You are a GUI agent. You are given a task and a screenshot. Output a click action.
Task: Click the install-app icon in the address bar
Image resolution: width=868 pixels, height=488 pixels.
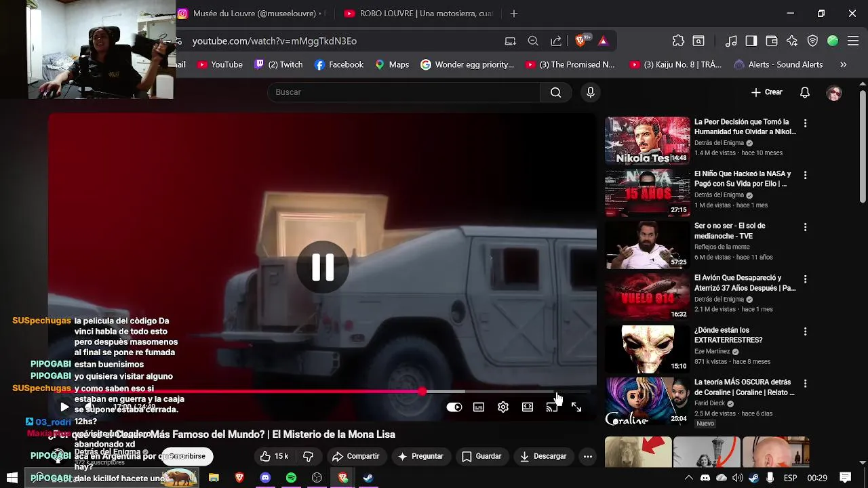511,41
